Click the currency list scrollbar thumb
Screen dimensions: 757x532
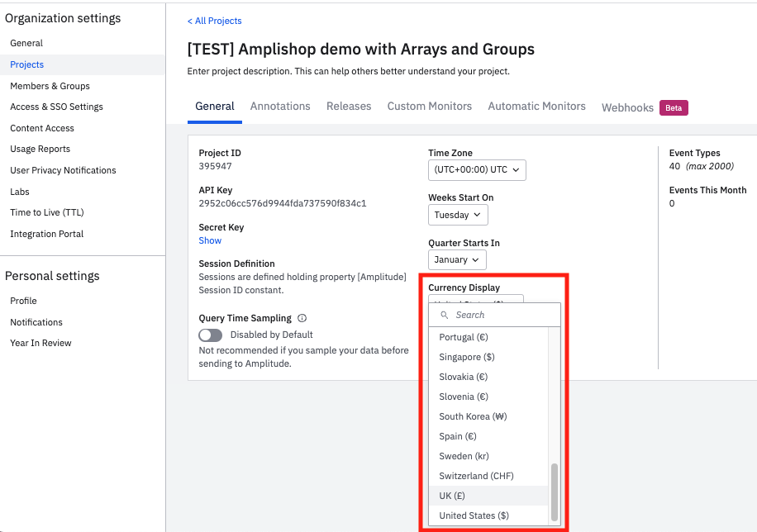pos(555,492)
